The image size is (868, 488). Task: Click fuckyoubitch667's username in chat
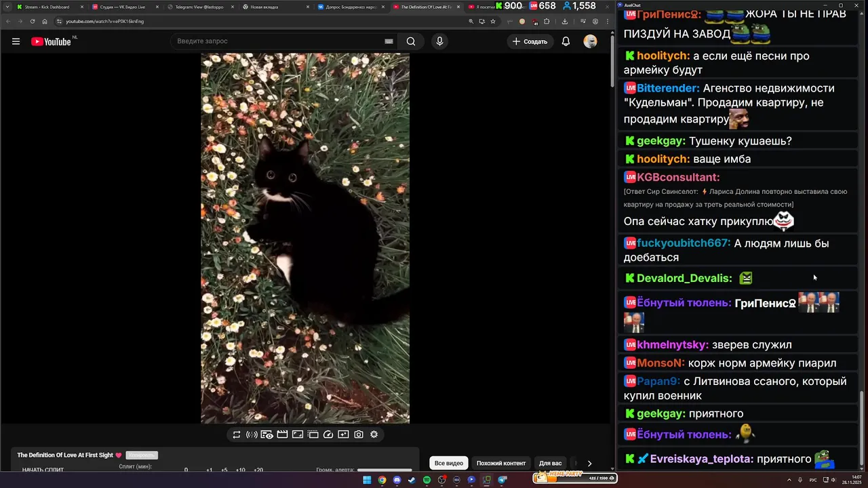click(684, 243)
